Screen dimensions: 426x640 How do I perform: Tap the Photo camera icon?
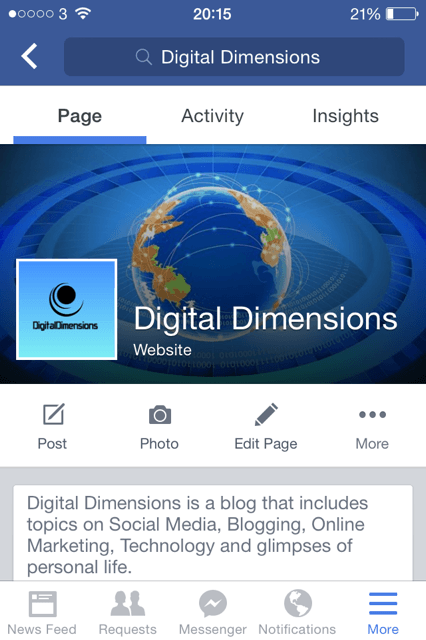(x=160, y=415)
